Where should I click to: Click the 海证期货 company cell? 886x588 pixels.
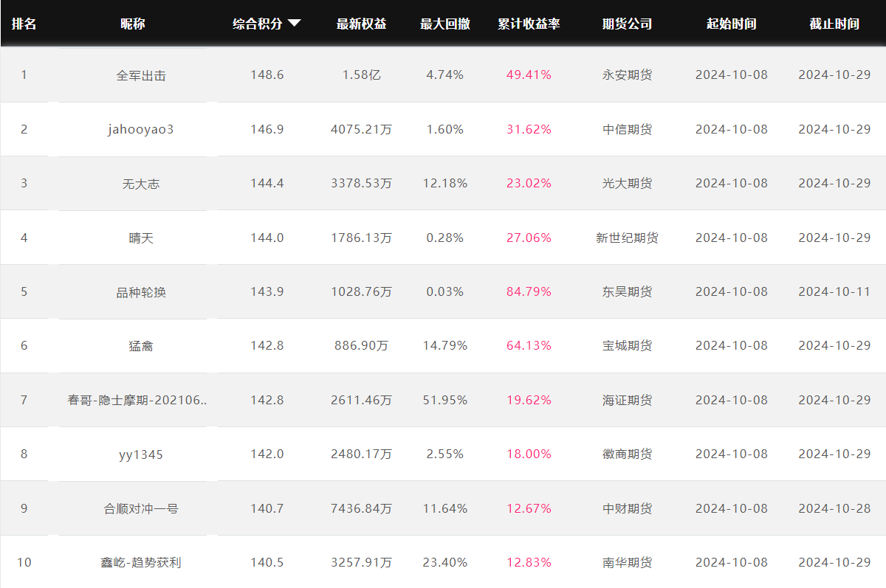point(628,400)
